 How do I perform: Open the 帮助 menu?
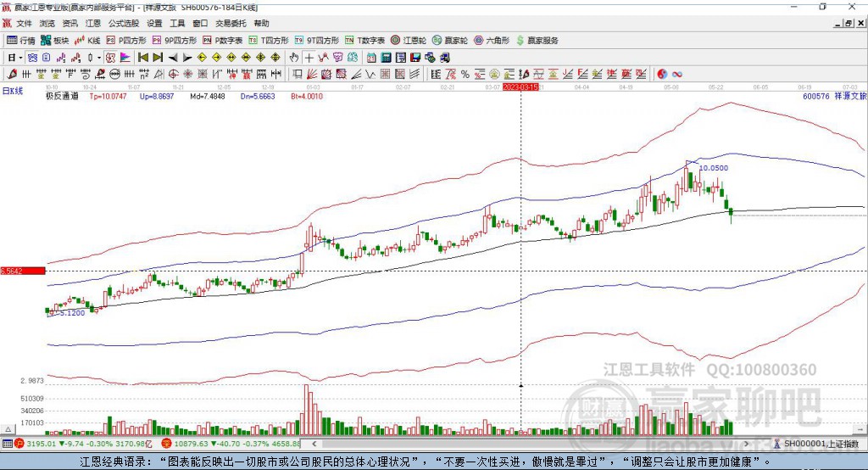(261, 23)
